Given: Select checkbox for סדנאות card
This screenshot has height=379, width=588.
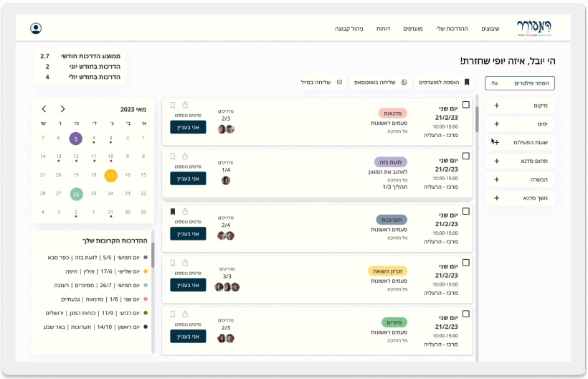Looking at the screenshot, I should pyautogui.click(x=466, y=105).
